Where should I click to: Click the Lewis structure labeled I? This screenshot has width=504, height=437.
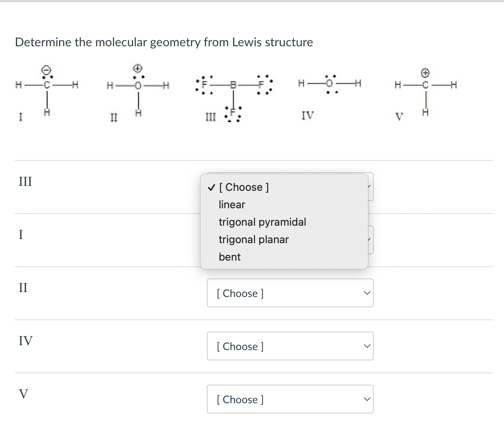46,91
